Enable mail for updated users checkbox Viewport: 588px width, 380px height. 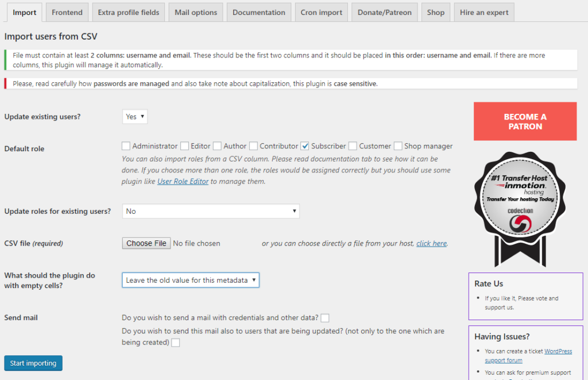pyautogui.click(x=175, y=343)
